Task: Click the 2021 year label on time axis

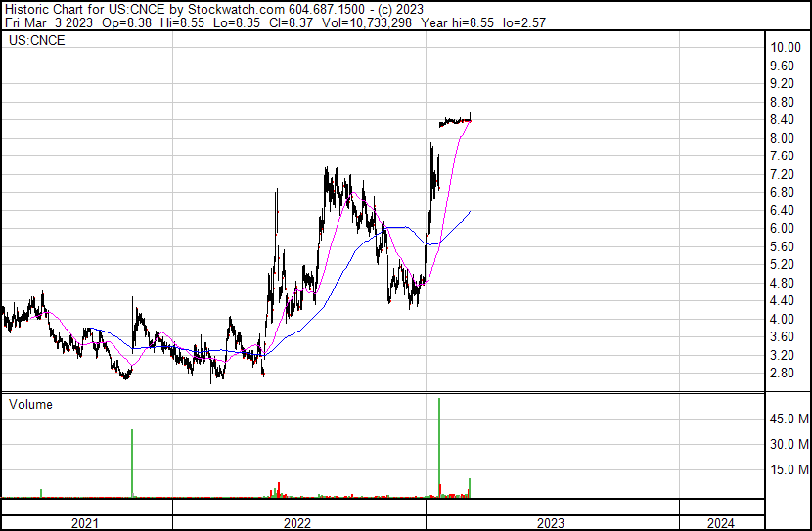Action: tap(85, 523)
